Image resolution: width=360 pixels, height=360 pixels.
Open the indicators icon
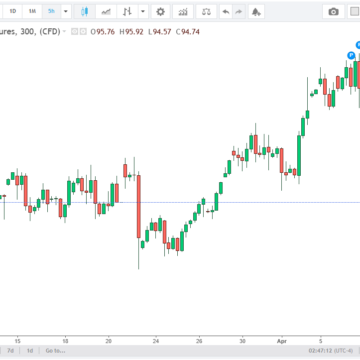coord(183,12)
